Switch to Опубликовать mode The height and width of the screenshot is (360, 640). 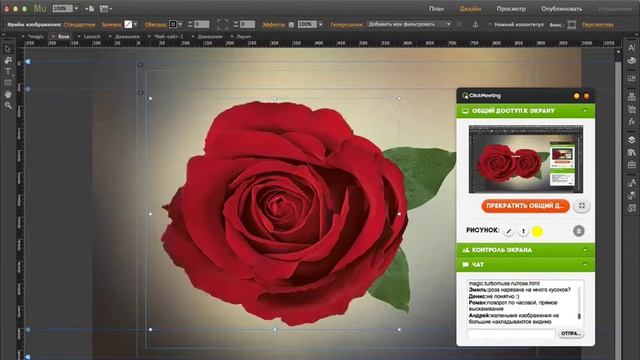[562, 9]
